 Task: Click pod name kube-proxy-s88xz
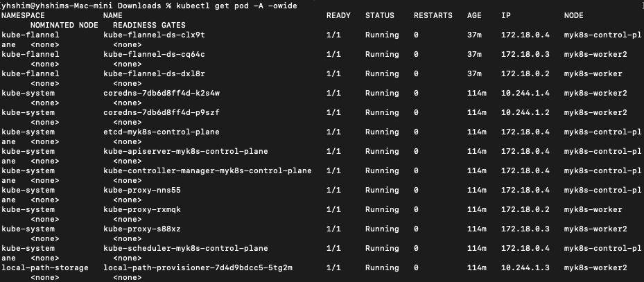pos(141,229)
